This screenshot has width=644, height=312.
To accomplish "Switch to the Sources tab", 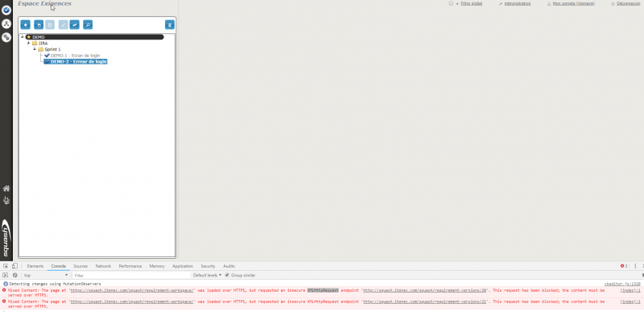I will click(x=80, y=266).
